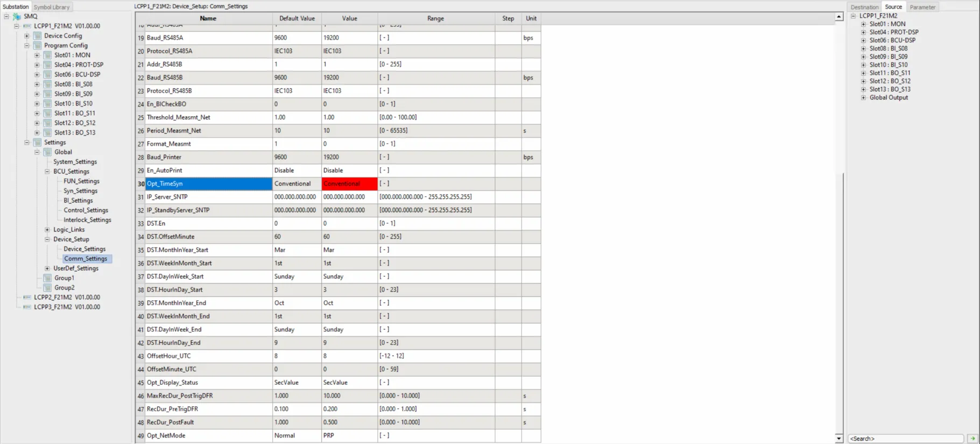Click the LCPP2_F21M2 device icon
Viewport: 980px width, 444px height.
(x=27, y=297)
